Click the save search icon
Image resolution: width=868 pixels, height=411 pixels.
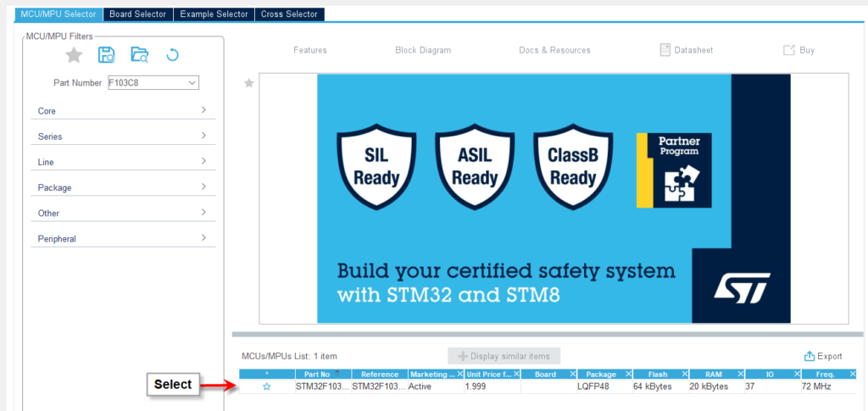(106, 55)
